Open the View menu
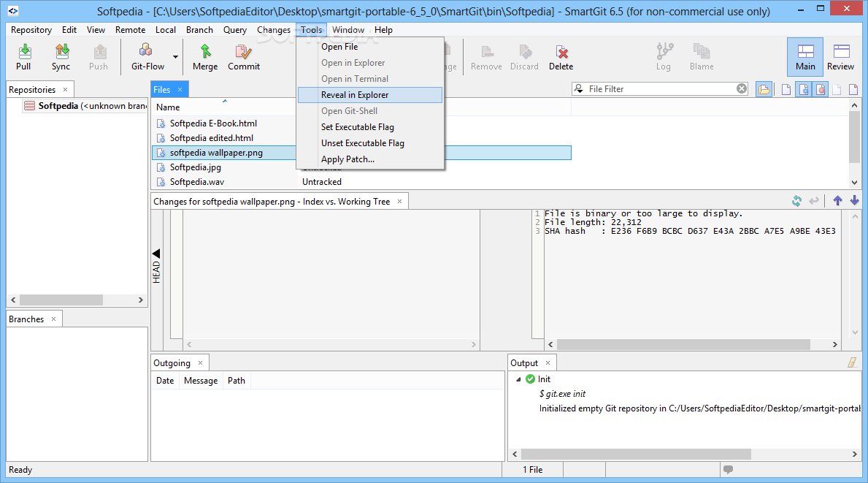Image resolution: width=868 pixels, height=483 pixels. point(96,30)
